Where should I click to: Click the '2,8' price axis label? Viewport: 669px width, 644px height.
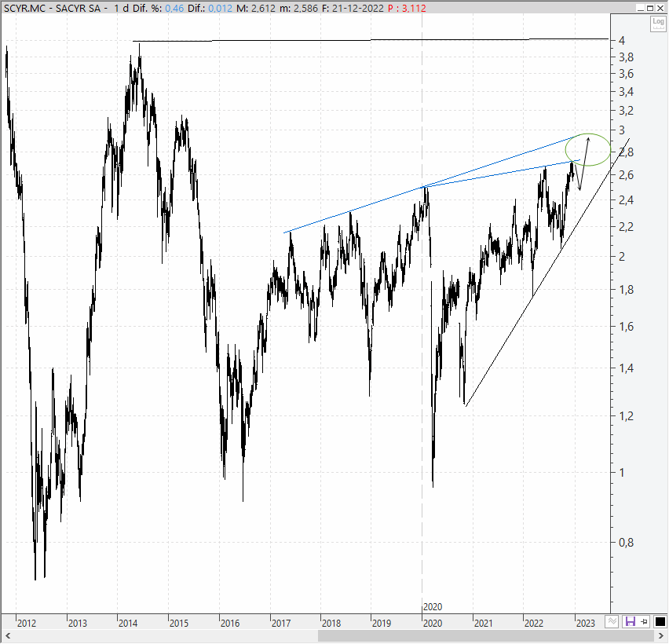click(x=626, y=152)
